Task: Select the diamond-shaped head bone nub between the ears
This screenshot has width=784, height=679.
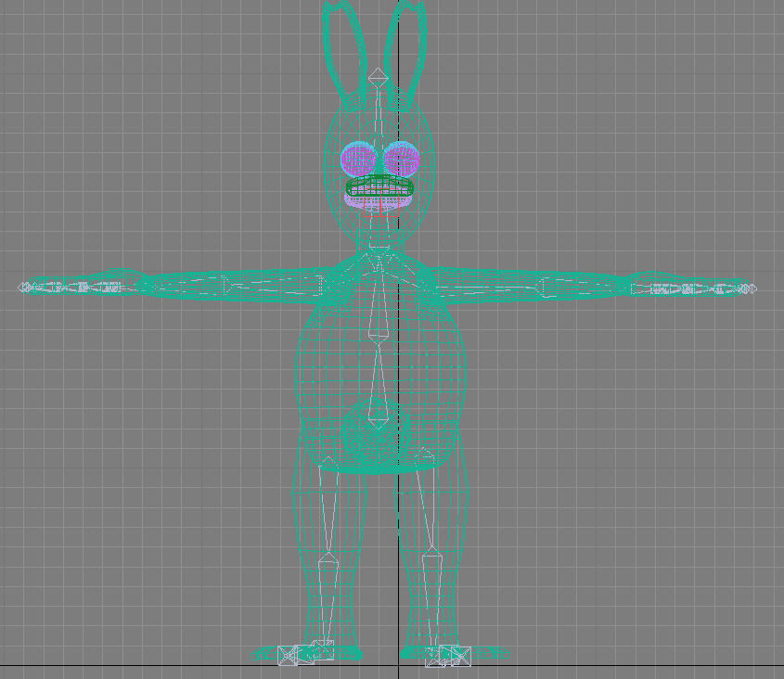Action: click(x=378, y=77)
